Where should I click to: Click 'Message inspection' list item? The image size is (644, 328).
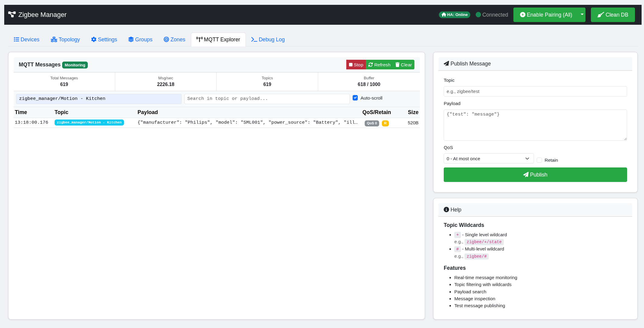475,299
